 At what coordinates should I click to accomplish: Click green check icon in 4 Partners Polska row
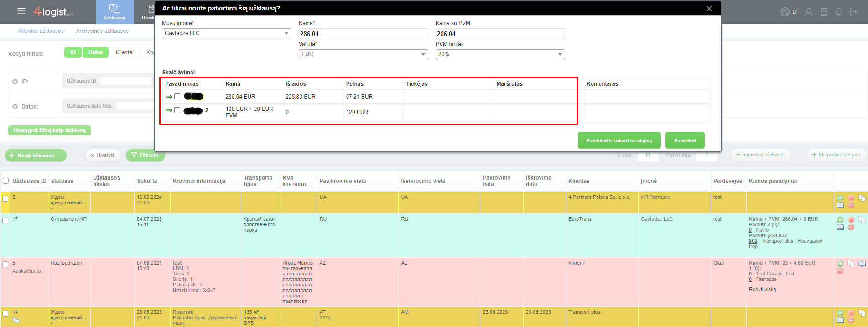tap(840, 198)
